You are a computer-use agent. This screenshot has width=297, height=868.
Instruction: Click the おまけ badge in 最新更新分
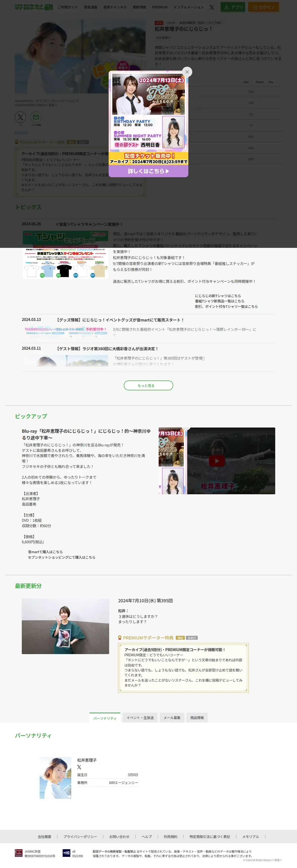click(192, 638)
